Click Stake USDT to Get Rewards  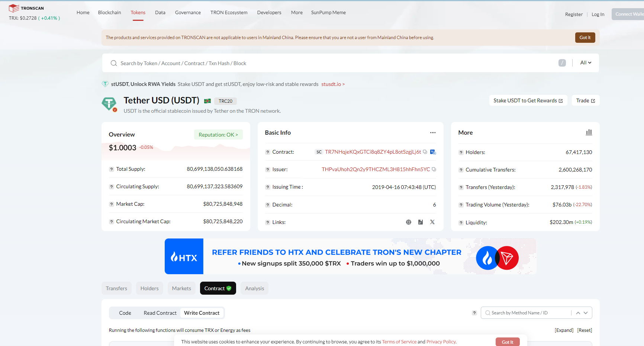click(528, 100)
